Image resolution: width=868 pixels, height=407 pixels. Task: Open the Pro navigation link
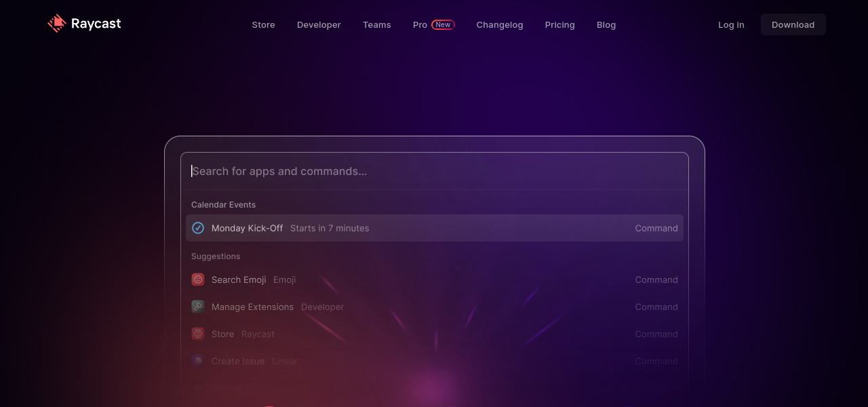coord(420,25)
